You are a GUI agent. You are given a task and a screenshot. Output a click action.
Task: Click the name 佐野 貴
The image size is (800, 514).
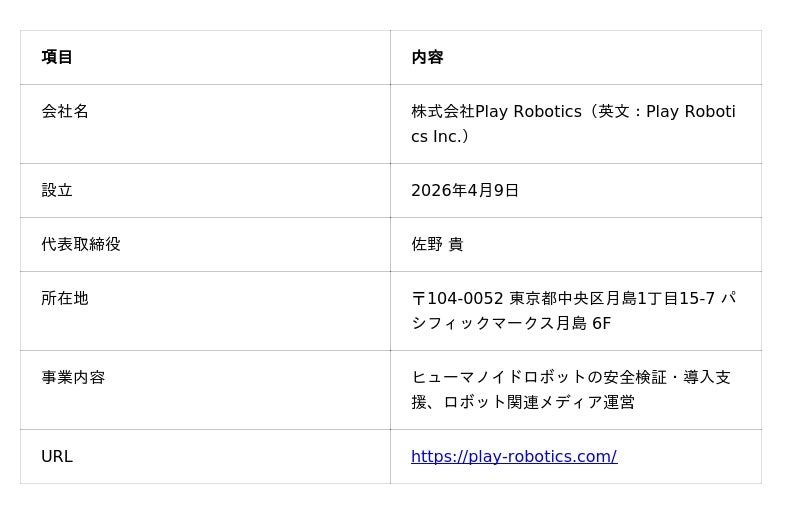click(x=437, y=244)
